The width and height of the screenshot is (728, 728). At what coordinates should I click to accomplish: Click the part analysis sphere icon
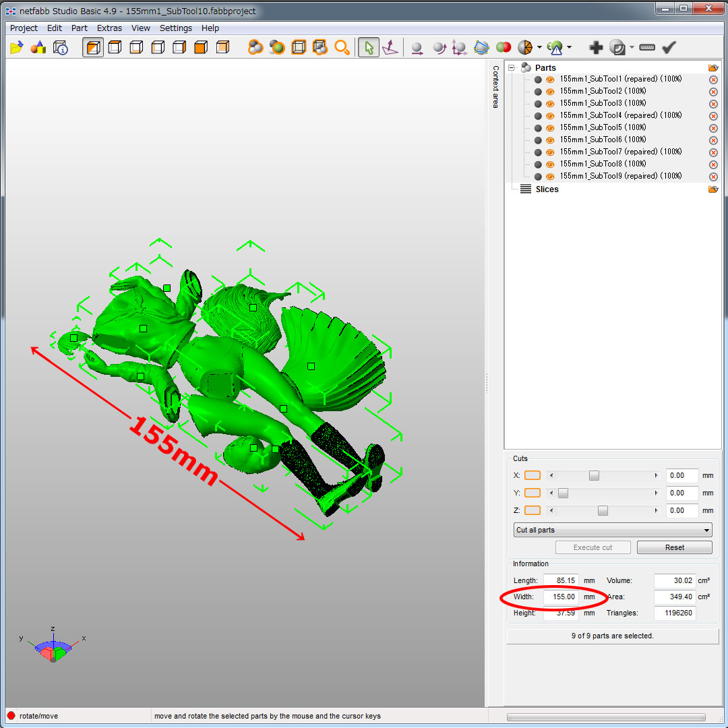point(525,47)
